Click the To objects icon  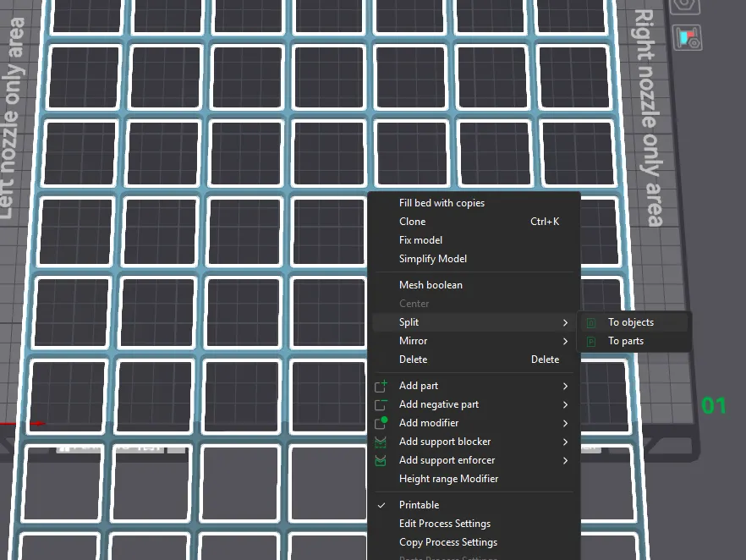(591, 323)
